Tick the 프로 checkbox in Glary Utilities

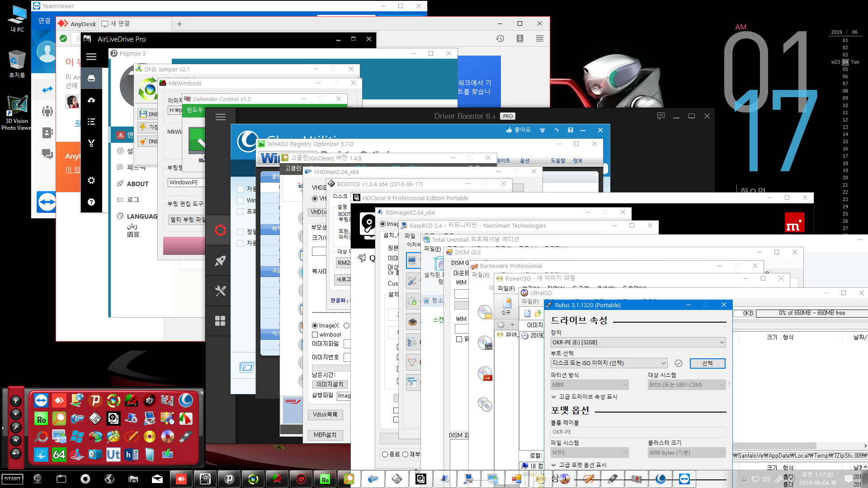tap(240, 211)
